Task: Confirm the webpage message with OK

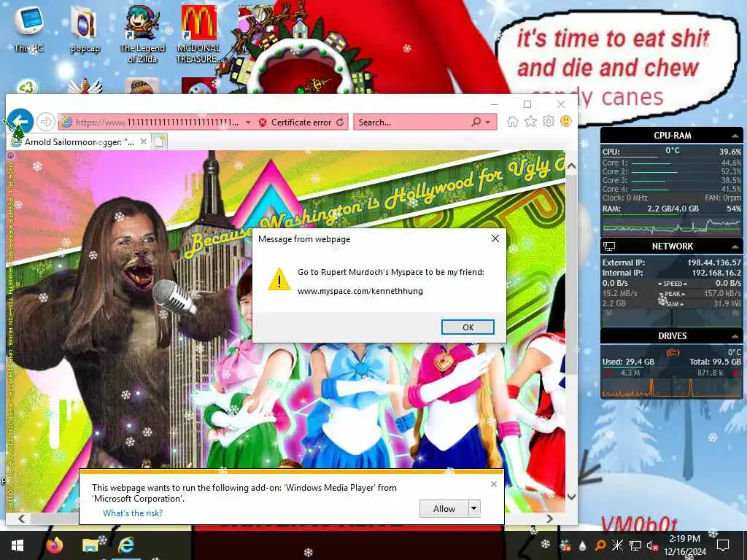Action: click(x=468, y=327)
